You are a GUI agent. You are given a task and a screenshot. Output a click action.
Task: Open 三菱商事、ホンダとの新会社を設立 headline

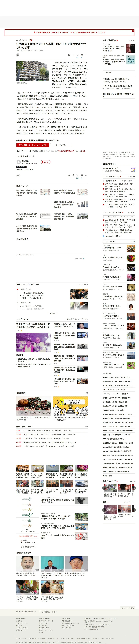pyautogui.click(x=116, y=79)
